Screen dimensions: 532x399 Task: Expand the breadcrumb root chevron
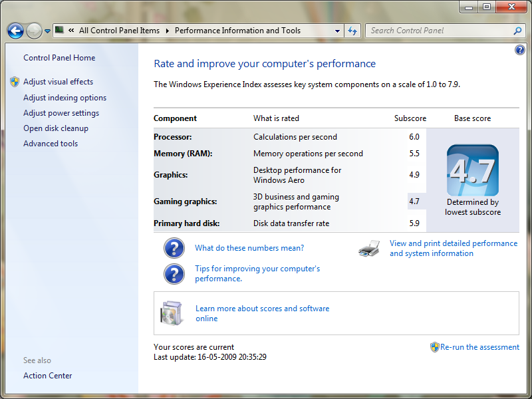pos(70,31)
